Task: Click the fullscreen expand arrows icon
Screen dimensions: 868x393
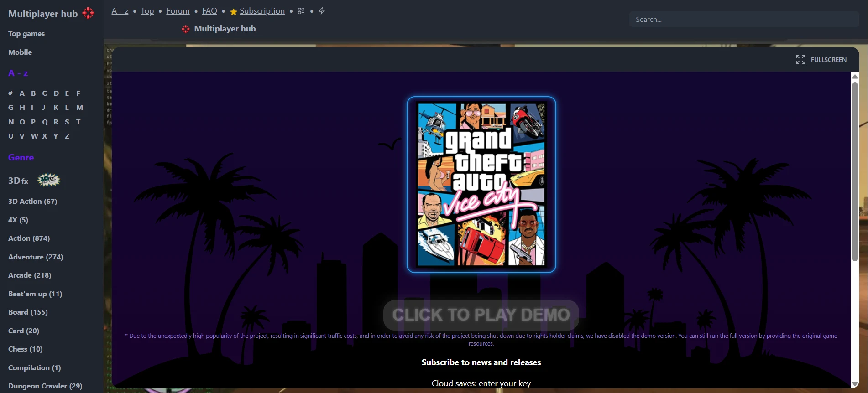Action: click(800, 60)
